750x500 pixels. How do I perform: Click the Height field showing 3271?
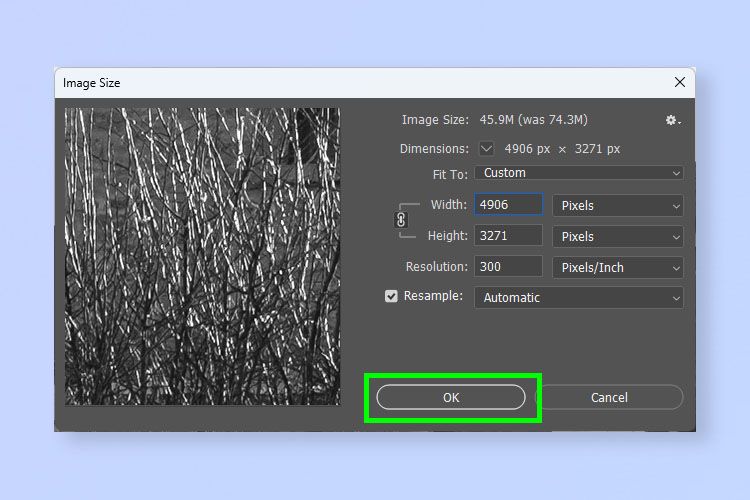508,235
